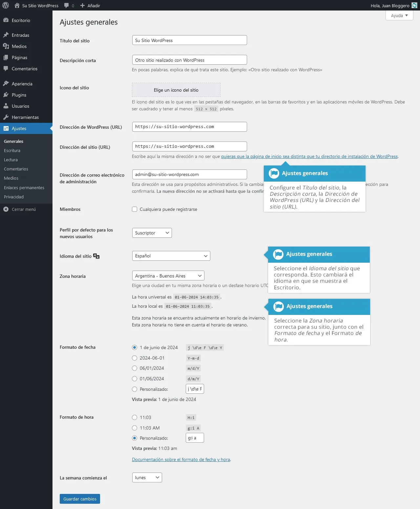
Task: Focus the Título del sitio field
Action: (x=189, y=40)
